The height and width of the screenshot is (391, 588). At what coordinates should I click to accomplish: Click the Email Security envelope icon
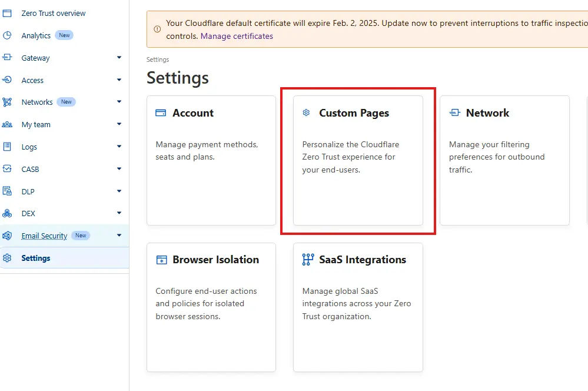coord(7,236)
